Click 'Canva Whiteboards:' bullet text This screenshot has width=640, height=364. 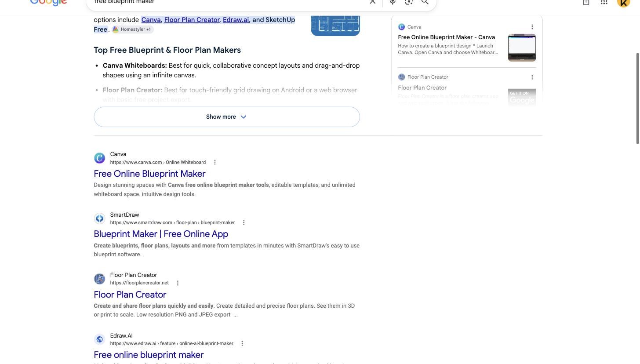[x=135, y=66]
